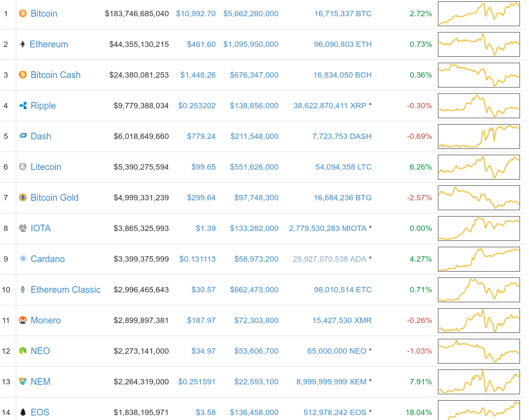View the NEO price sparkline chart

(479, 351)
